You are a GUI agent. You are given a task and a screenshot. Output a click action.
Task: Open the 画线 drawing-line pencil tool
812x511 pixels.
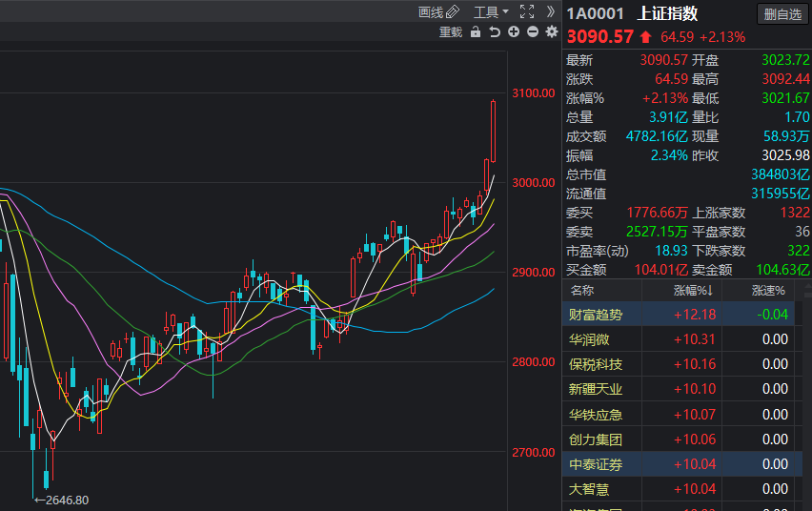(x=438, y=12)
